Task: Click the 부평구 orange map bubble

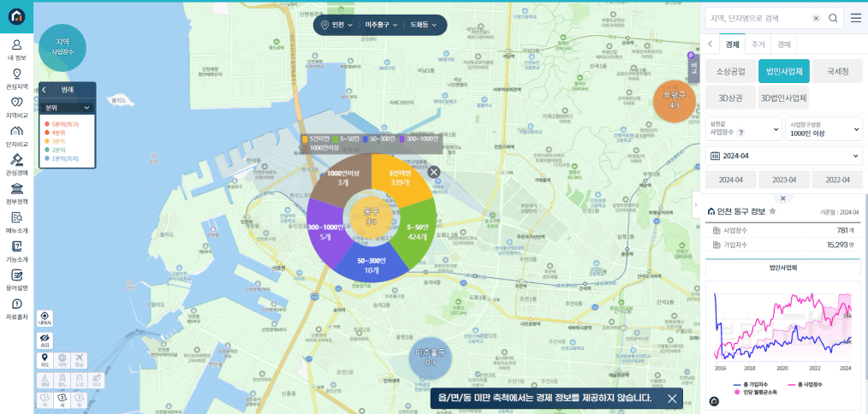Action: click(x=674, y=99)
